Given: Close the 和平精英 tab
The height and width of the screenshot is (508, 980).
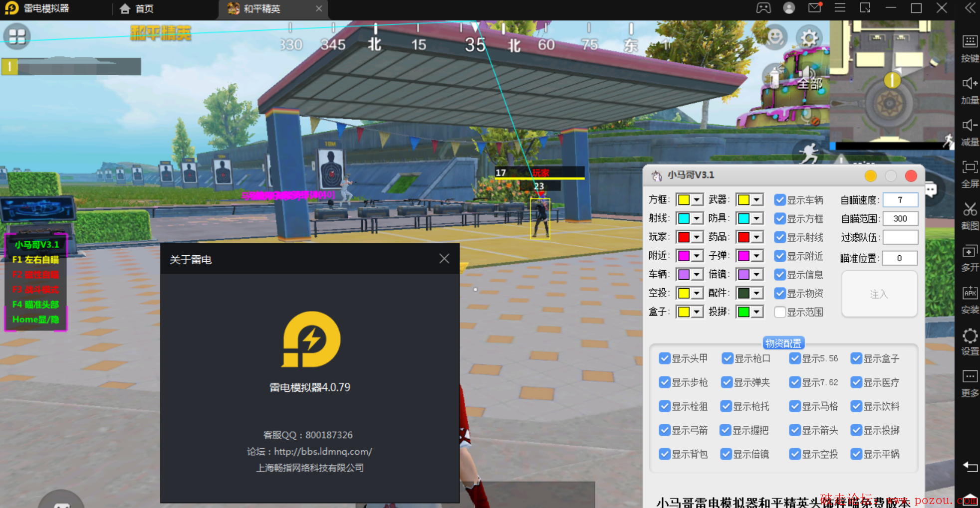Looking at the screenshot, I should point(319,8).
